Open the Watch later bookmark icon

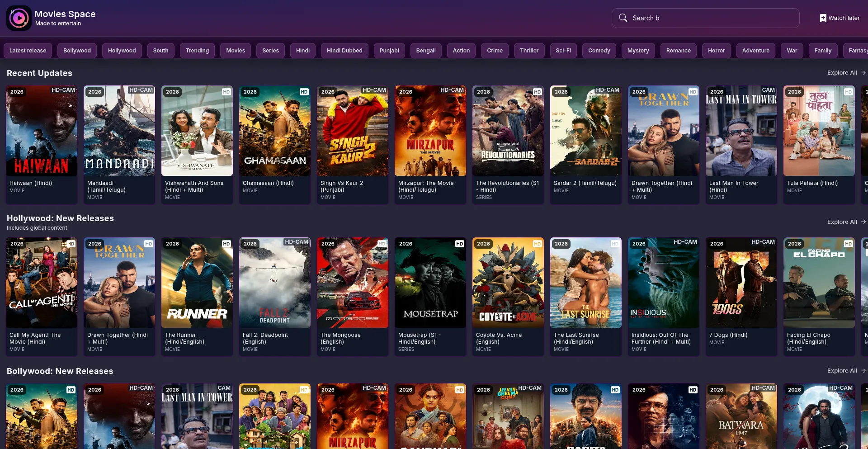click(823, 18)
